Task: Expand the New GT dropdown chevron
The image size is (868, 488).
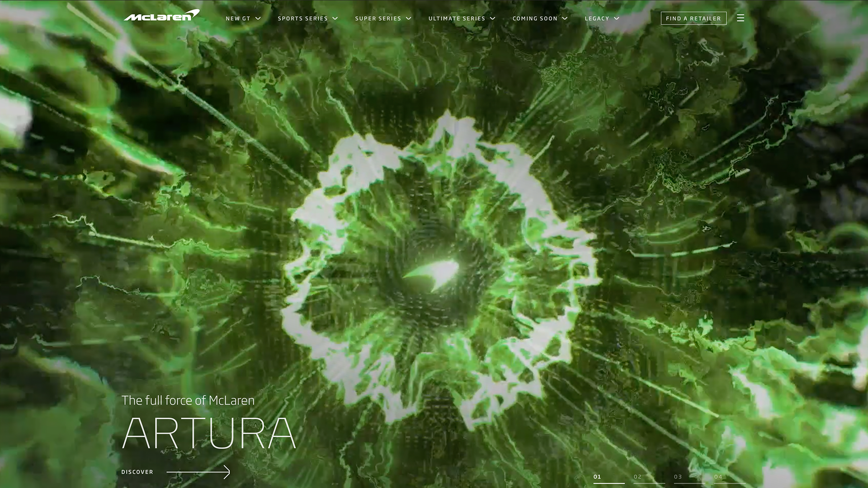Action: 258,19
